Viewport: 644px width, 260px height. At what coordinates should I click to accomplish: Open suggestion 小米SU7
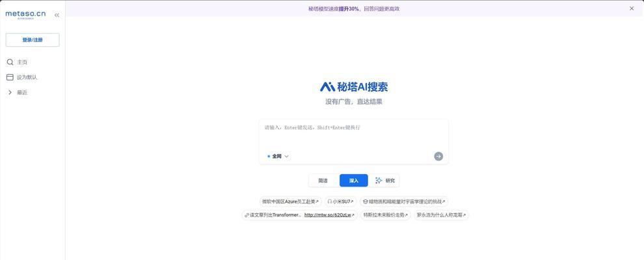click(x=340, y=201)
